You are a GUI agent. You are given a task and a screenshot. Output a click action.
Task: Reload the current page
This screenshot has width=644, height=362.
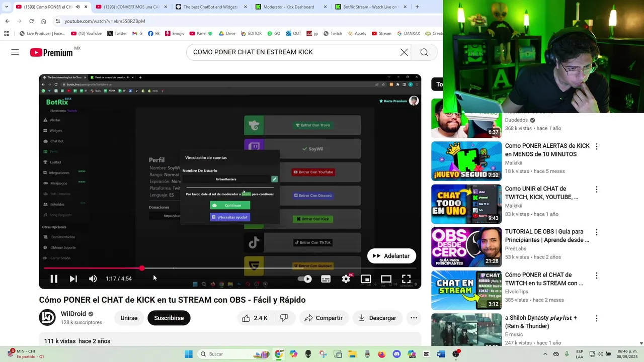click(x=31, y=21)
